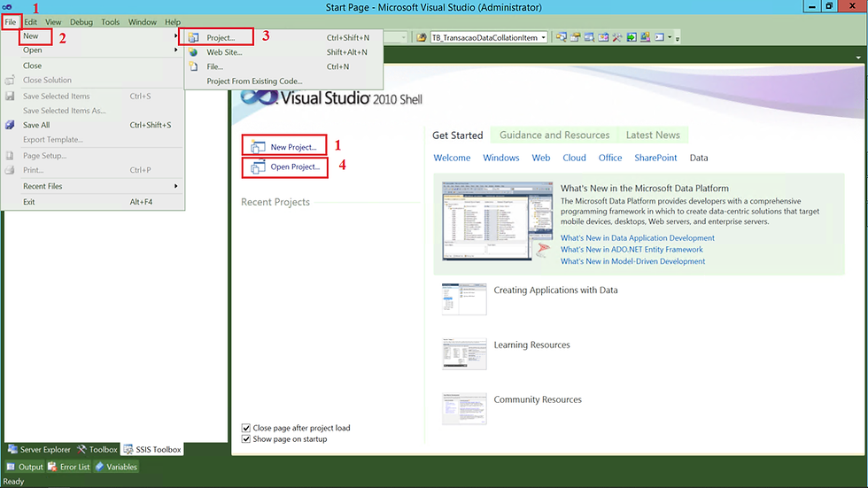This screenshot has width=868, height=488.
Task: Open the document tab list dropdown arrow
Action: click(858, 57)
